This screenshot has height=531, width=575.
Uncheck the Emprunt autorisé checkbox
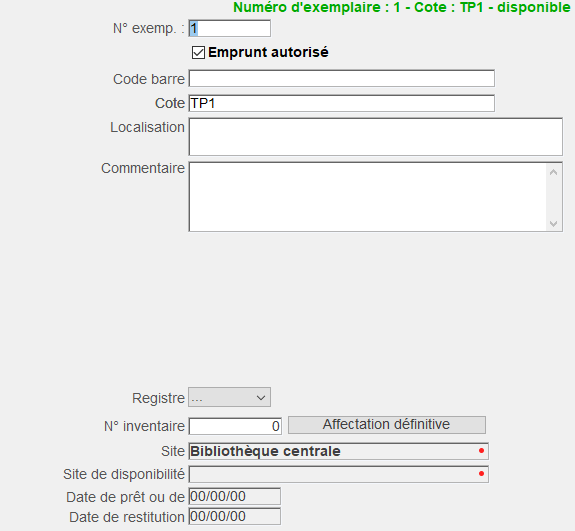click(x=198, y=52)
